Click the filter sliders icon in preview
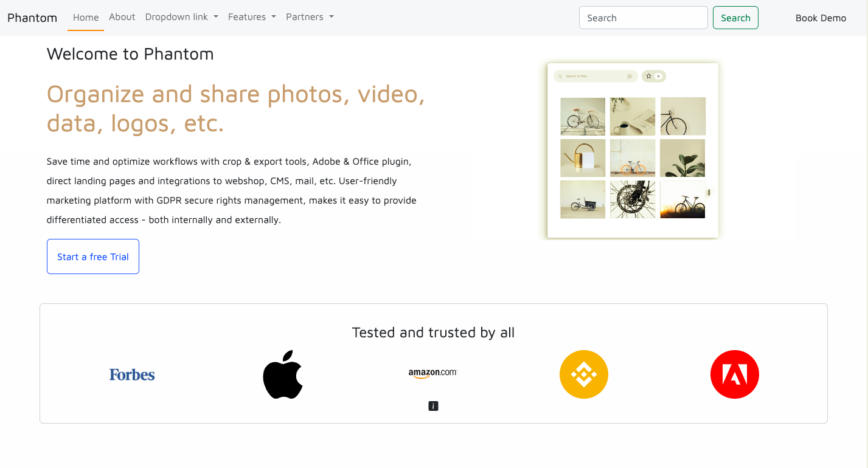 630,76
